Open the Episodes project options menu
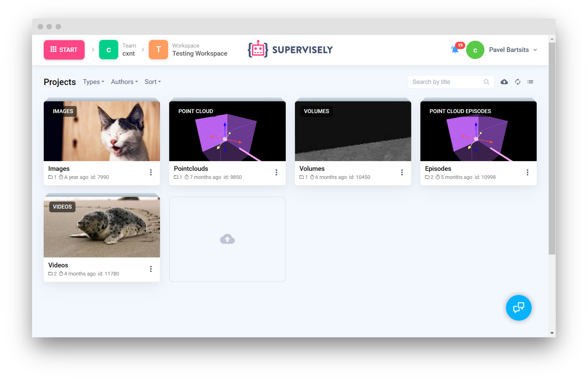 tap(527, 172)
